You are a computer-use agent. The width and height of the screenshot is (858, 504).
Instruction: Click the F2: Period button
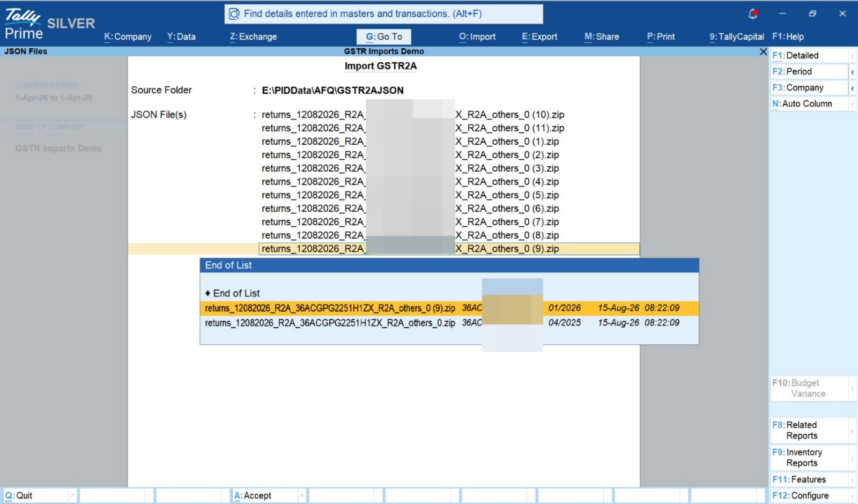pos(810,71)
